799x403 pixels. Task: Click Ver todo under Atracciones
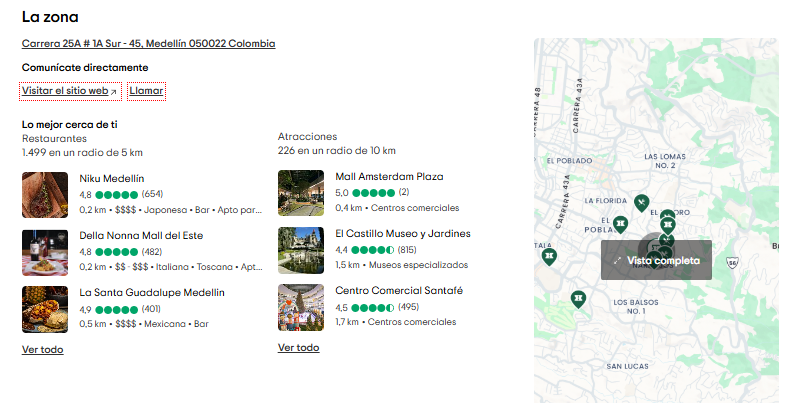[298, 348]
